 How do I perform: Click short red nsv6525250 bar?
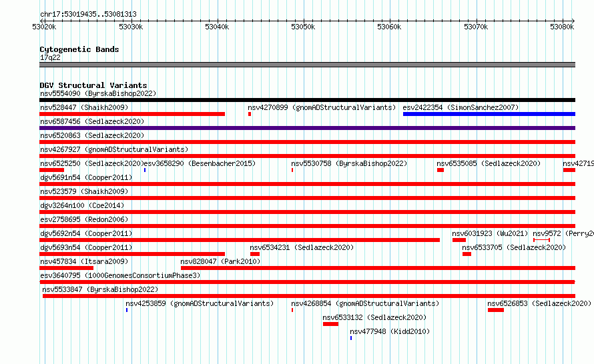click(51, 170)
